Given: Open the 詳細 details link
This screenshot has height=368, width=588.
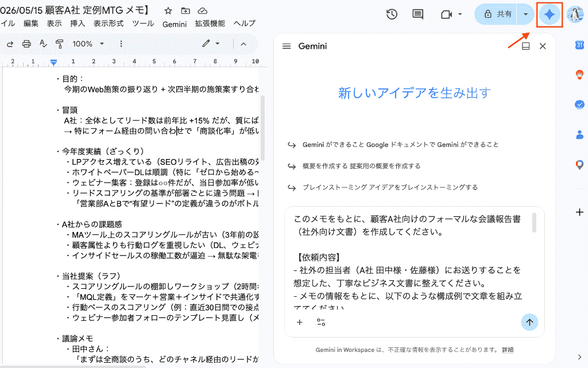Looking at the screenshot, I should [508, 350].
